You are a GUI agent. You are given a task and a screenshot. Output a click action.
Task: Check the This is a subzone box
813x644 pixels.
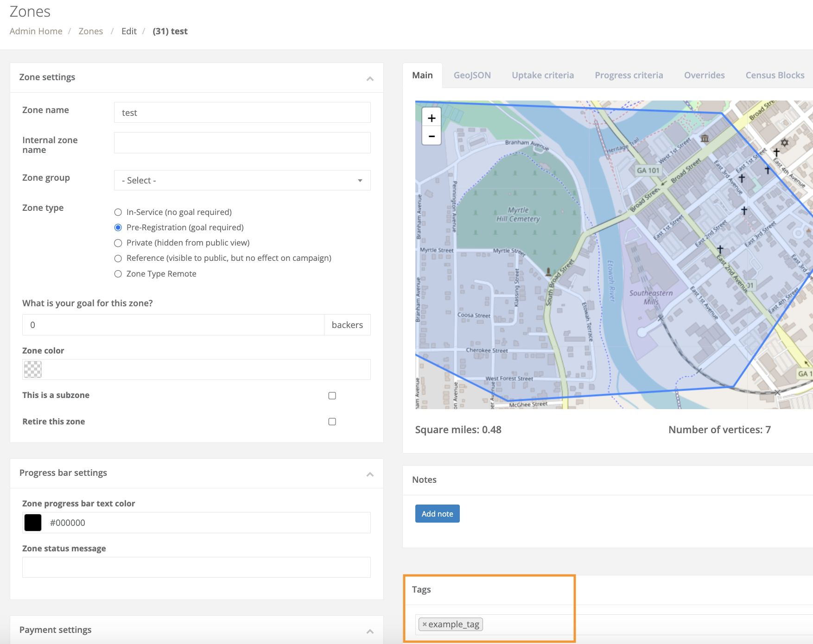coord(332,395)
